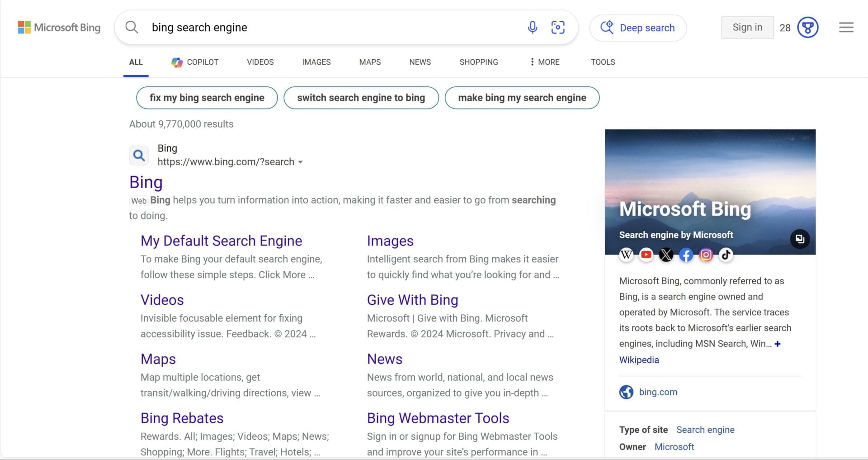Expand the dropdown arrow next to bing.com URL

[302, 162]
